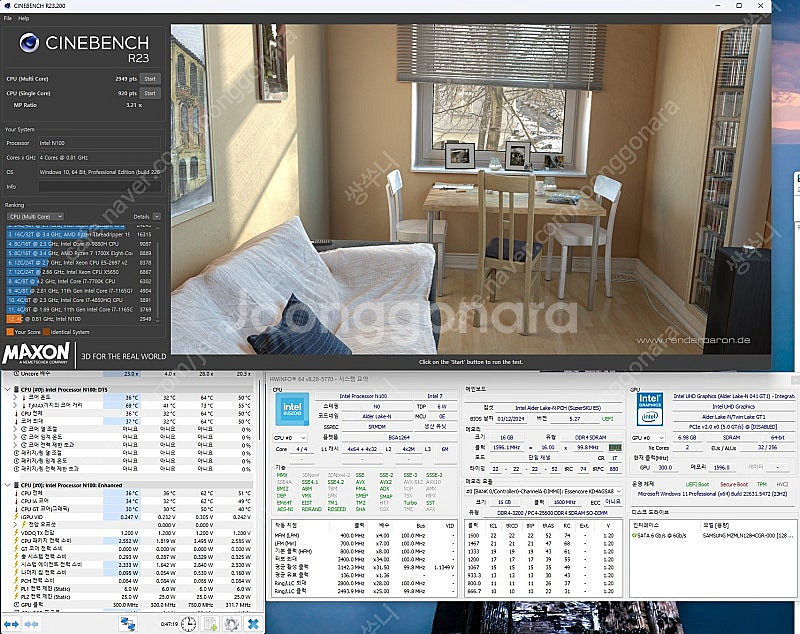800x634 pixels.
Task: Open the CPU #0 selector dropdown
Action: tap(290, 438)
